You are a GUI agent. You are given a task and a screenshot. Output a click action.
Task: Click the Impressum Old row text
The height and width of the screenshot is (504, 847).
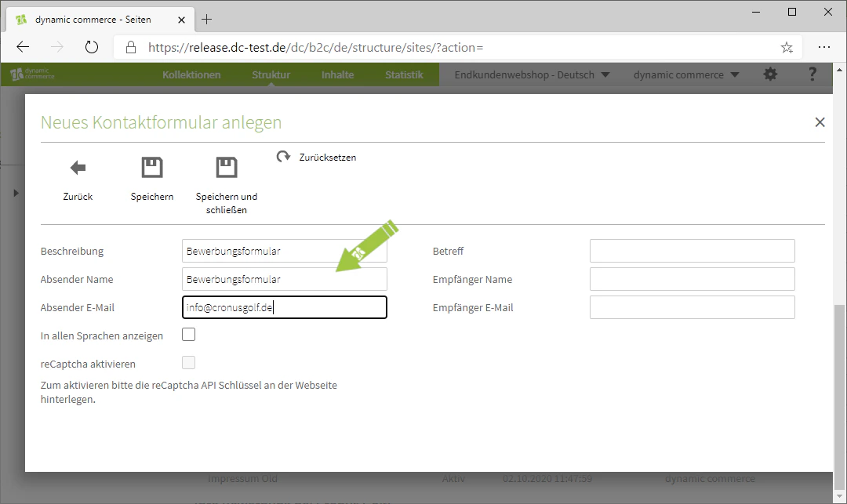pyautogui.click(x=242, y=479)
